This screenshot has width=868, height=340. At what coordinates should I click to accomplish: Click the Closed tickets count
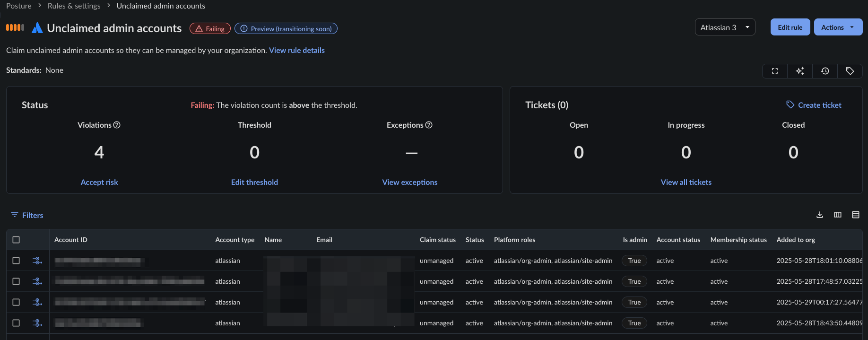coord(793,152)
